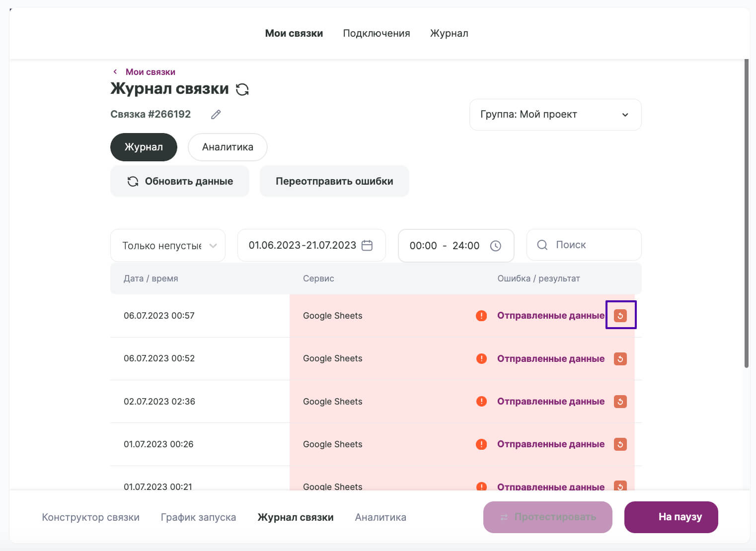The height and width of the screenshot is (551, 756).
Task: Follow the Мои связки breadcrumb link
Action: pos(151,72)
